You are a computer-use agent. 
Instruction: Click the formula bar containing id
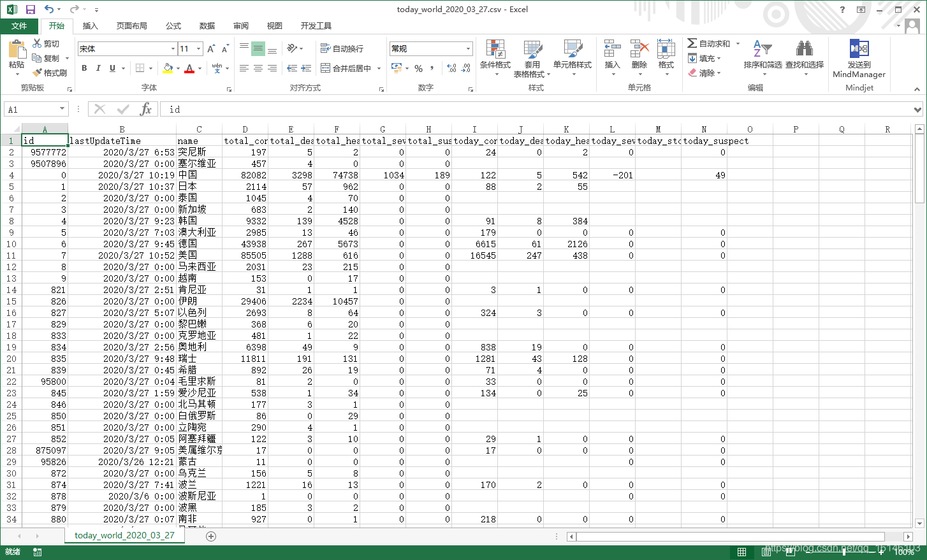pyautogui.click(x=536, y=109)
